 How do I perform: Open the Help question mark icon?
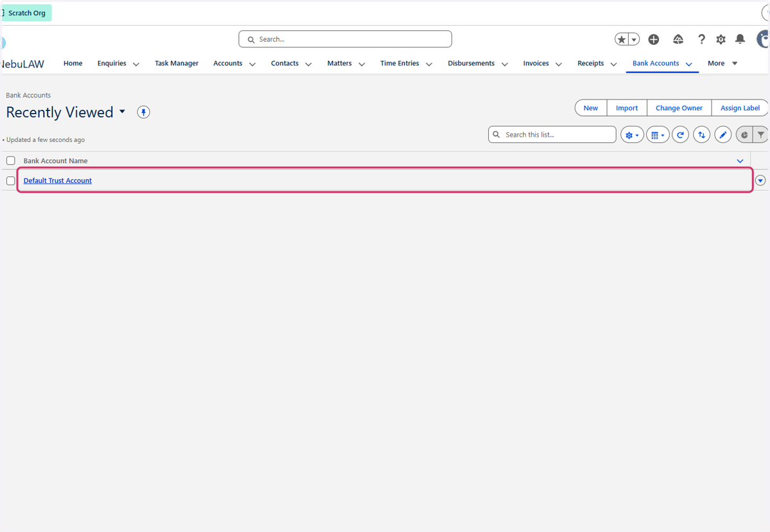coord(701,40)
